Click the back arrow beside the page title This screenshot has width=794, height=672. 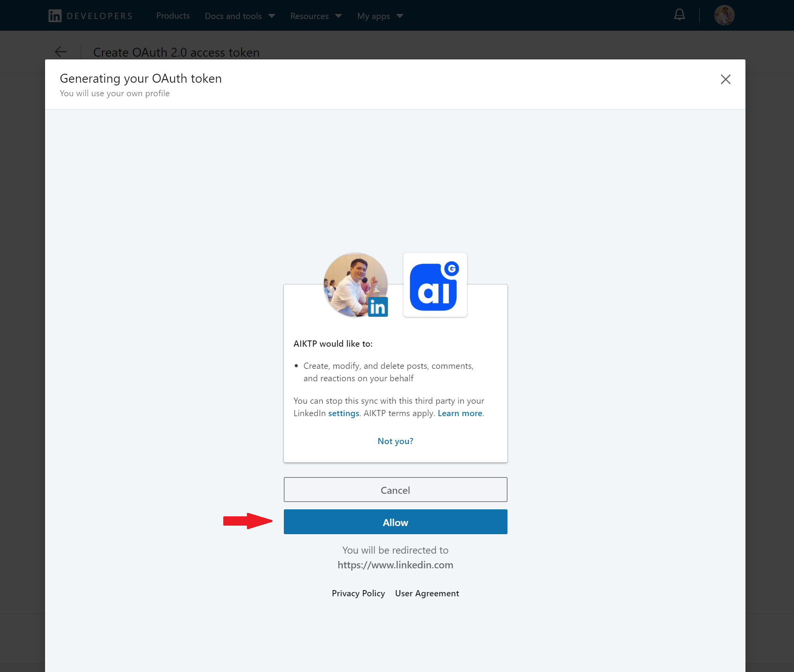point(61,52)
